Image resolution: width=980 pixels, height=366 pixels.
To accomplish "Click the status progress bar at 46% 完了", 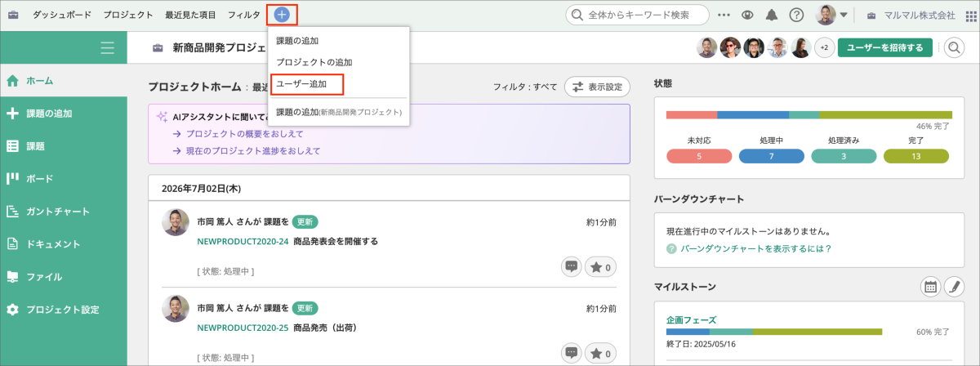I will (x=809, y=115).
